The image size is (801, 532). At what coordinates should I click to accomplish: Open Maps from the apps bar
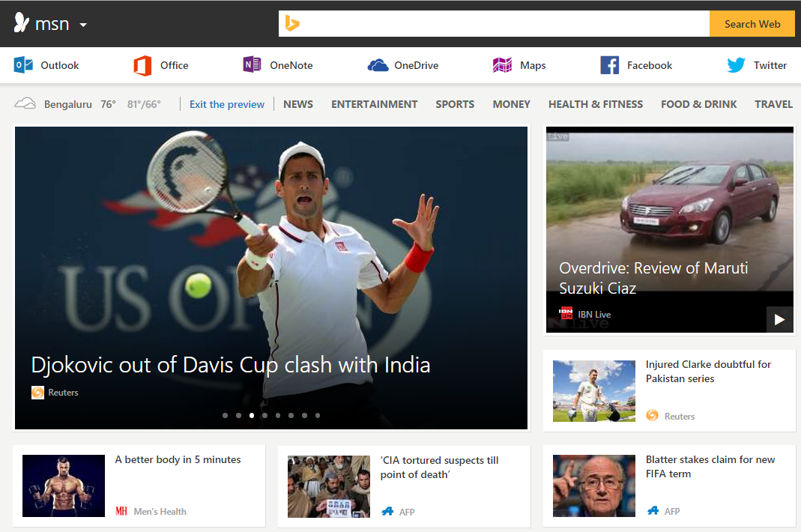pyautogui.click(x=519, y=65)
